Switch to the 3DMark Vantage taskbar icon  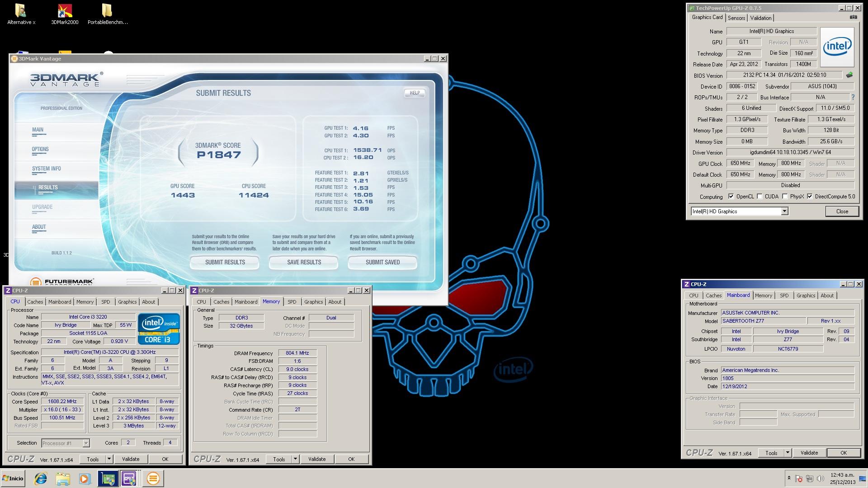pyautogui.click(x=153, y=479)
